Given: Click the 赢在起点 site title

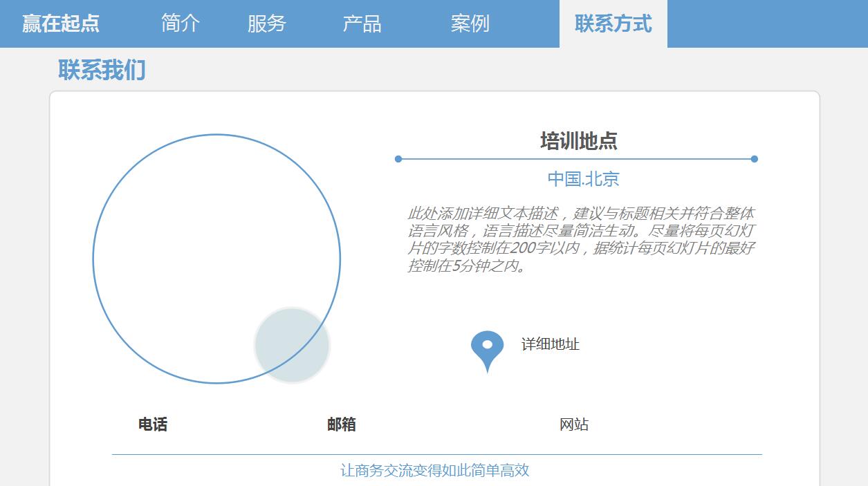Looking at the screenshot, I should click(x=61, y=24).
